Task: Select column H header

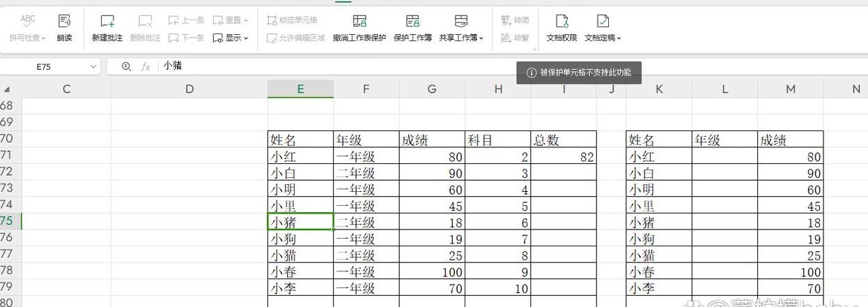Action: [497, 89]
